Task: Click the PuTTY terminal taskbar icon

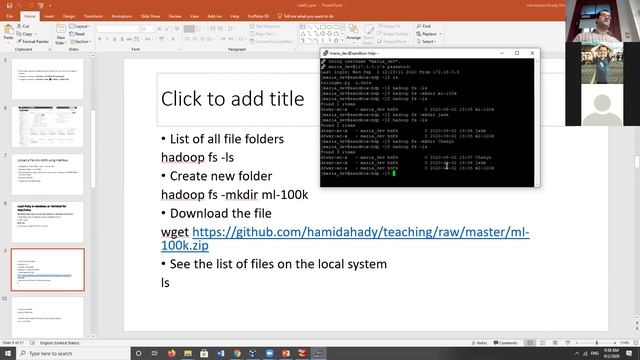Action: [318, 353]
